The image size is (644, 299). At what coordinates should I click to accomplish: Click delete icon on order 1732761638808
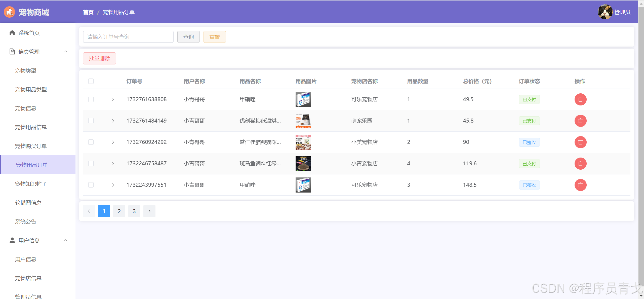580,99
